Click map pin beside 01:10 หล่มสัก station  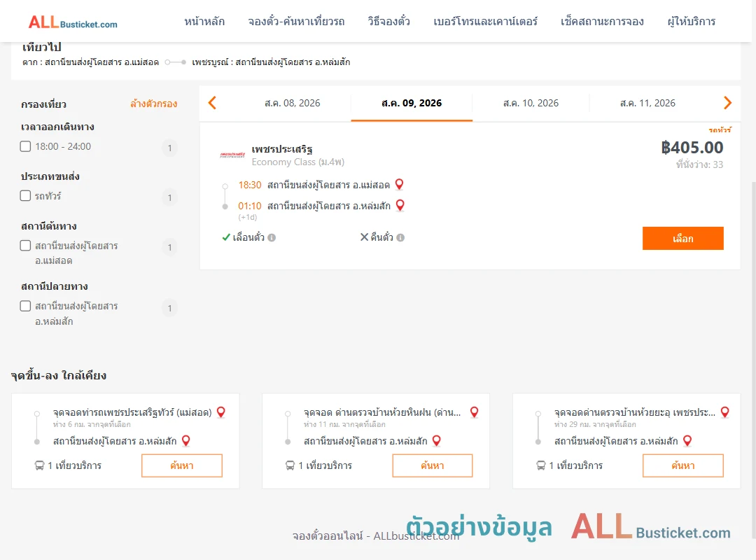[x=400, y=206]
